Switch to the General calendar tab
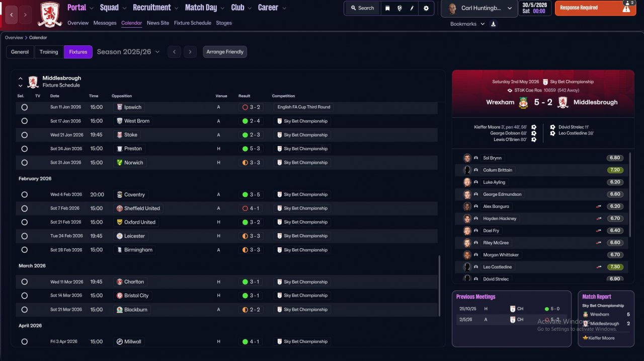644x361 pixels. [20, 52]
